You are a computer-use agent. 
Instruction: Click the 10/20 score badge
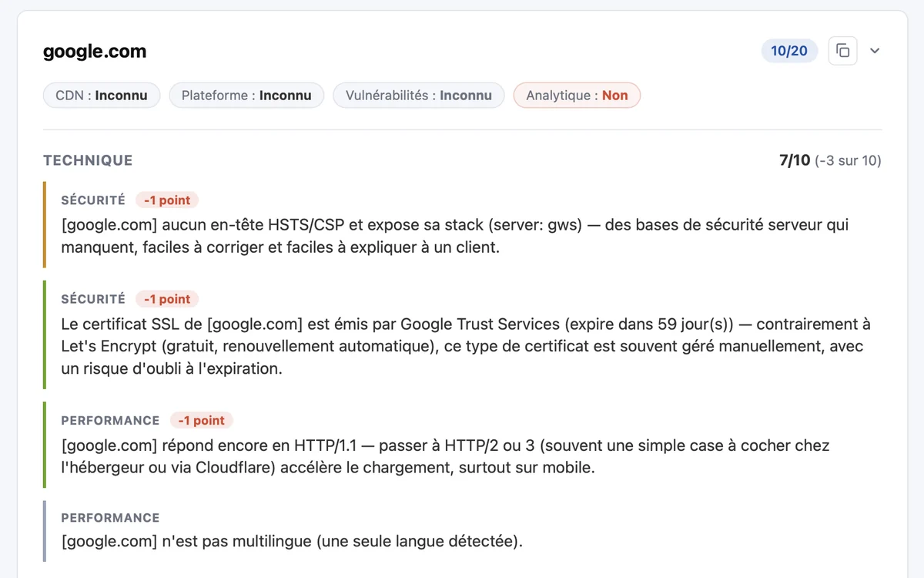coord(789,51)
